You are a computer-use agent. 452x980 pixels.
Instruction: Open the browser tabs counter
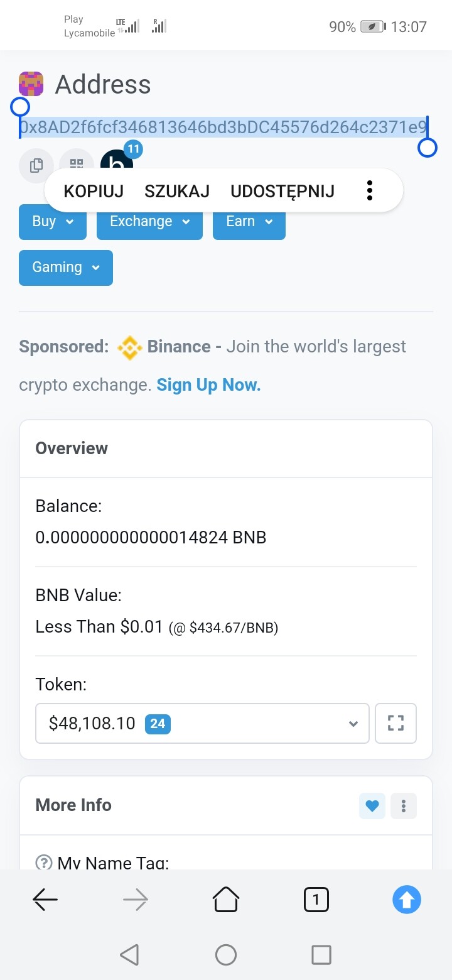316,900
